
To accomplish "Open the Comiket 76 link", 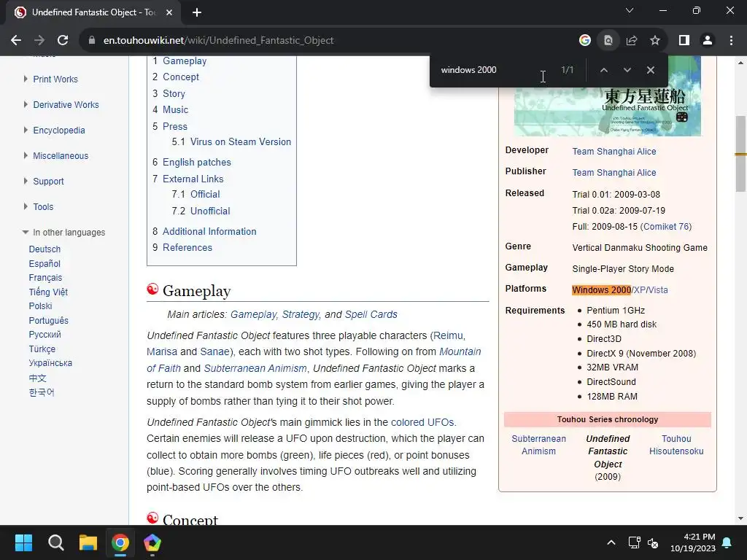I will [667, 226].
